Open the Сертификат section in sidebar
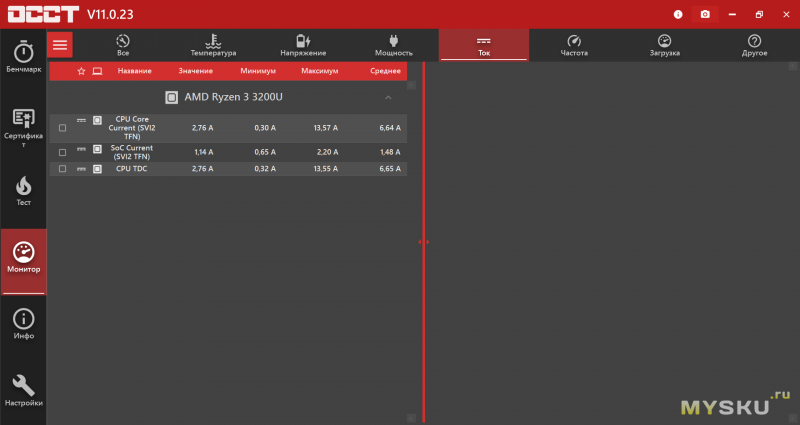 pyautogui.click(x=23, y=128)
